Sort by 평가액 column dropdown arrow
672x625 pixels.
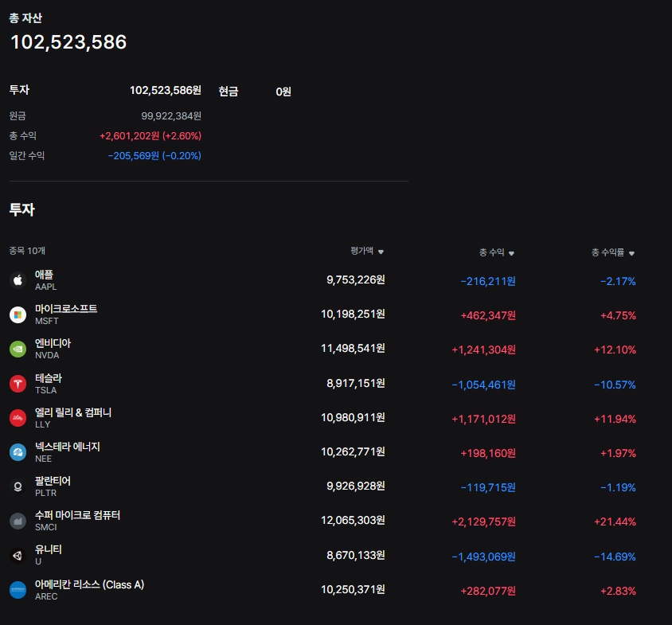pos(381,252)
